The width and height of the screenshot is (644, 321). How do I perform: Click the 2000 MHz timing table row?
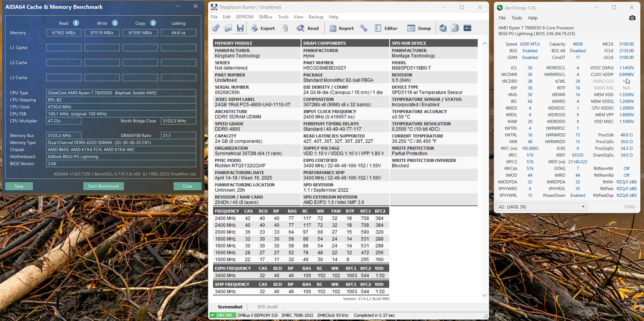coord(301,232)
